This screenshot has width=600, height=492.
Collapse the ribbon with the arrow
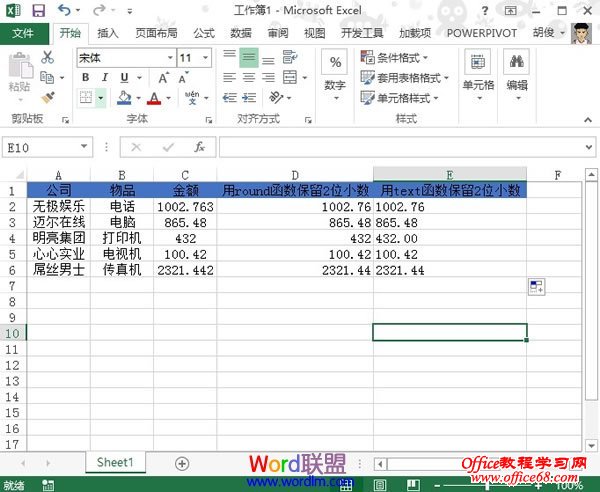tap(588, 120)
